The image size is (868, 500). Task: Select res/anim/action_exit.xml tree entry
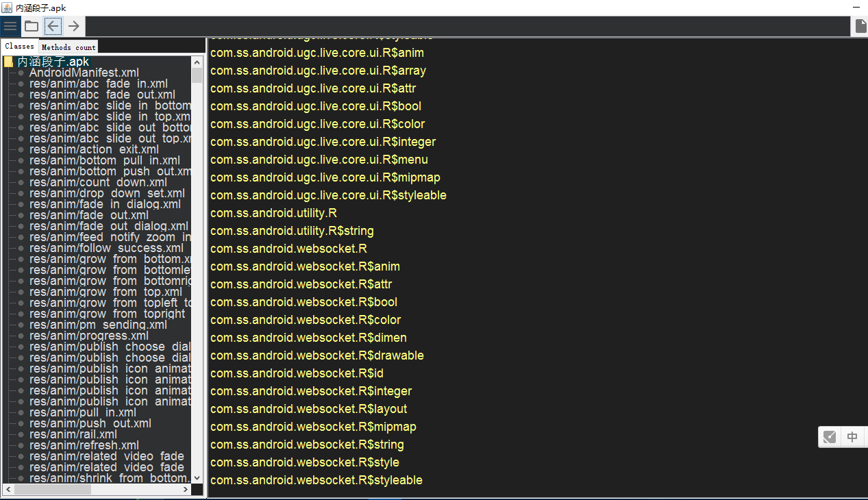coord(94,149)
